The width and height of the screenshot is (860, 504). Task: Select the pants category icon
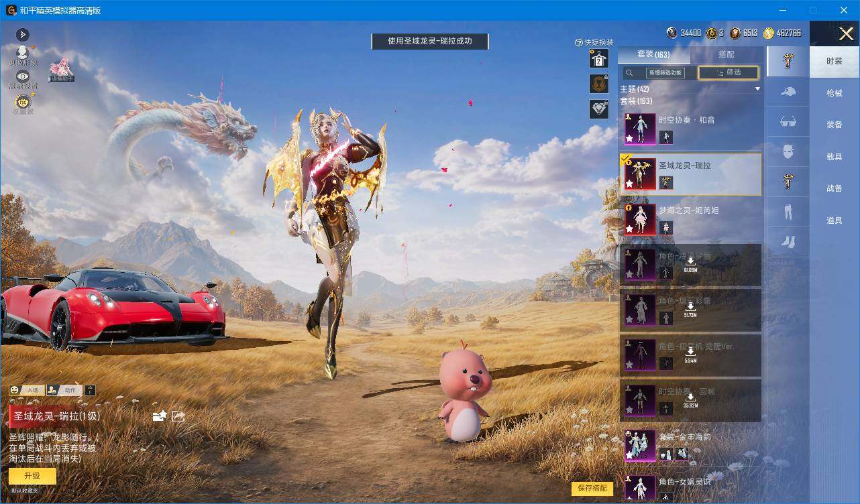pos(788,212)
